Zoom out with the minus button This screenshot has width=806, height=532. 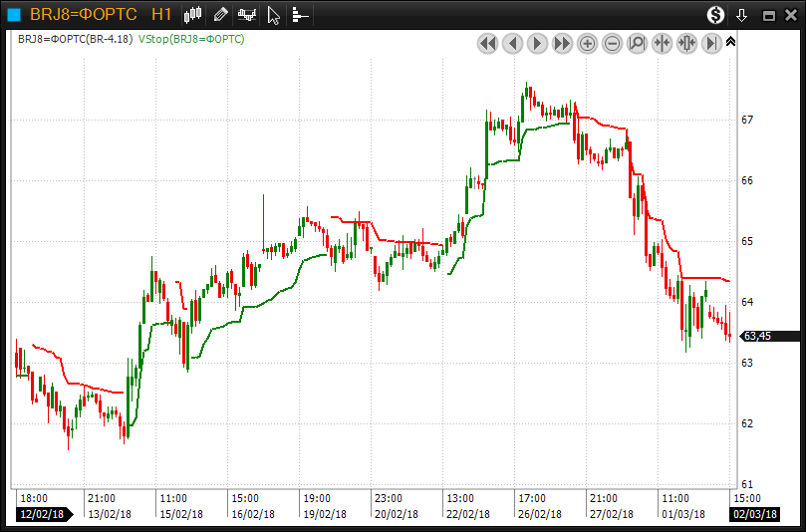click(x=612, y=43)
